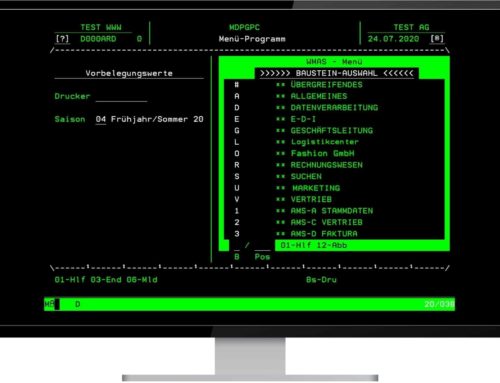Click the [?] help indicator
This screenshot has width=500, height=383.
click(x=62, y=39)
